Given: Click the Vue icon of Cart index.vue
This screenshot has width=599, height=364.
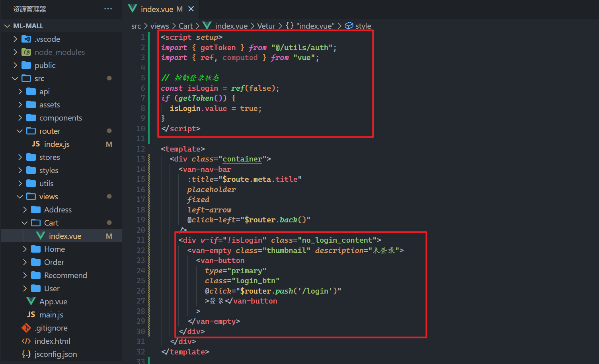Looking at the screenshot, I should pos(41,236).
